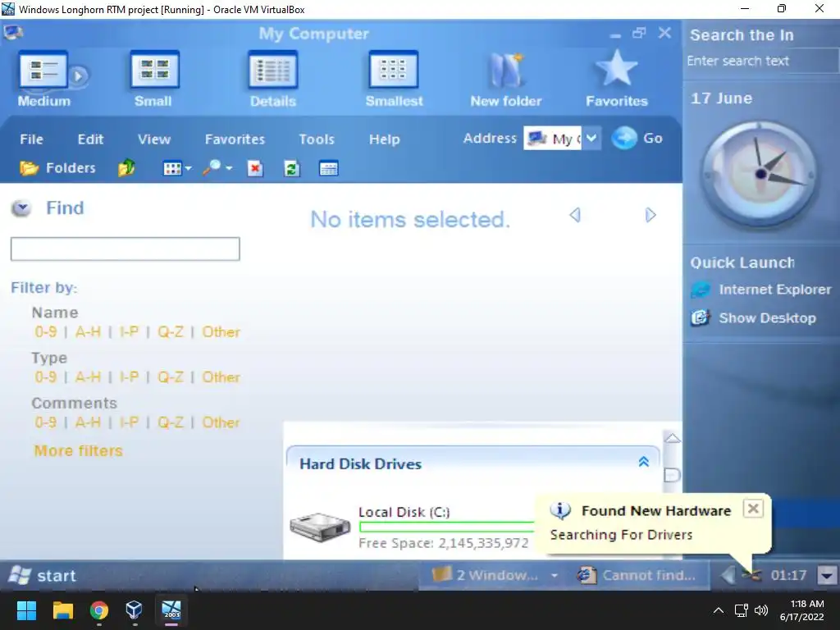The width and height of the screenshot is (840, 630).
Task: Switch to Smallest icon view
Action: 394,80
